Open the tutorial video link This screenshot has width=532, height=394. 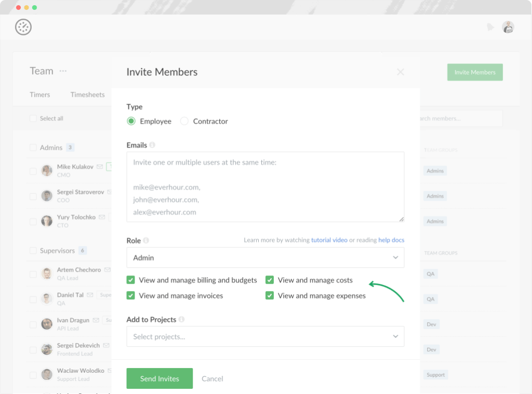tap(329, 240)
